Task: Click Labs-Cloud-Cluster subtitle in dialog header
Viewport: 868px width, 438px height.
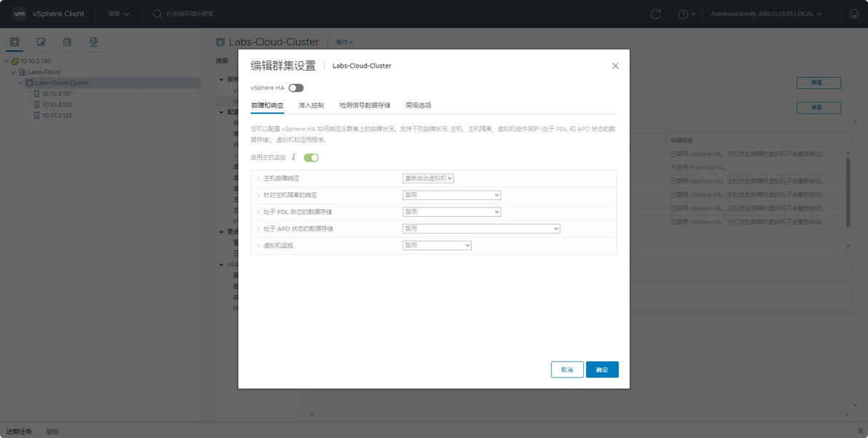Action: click(x=361, y=65)
